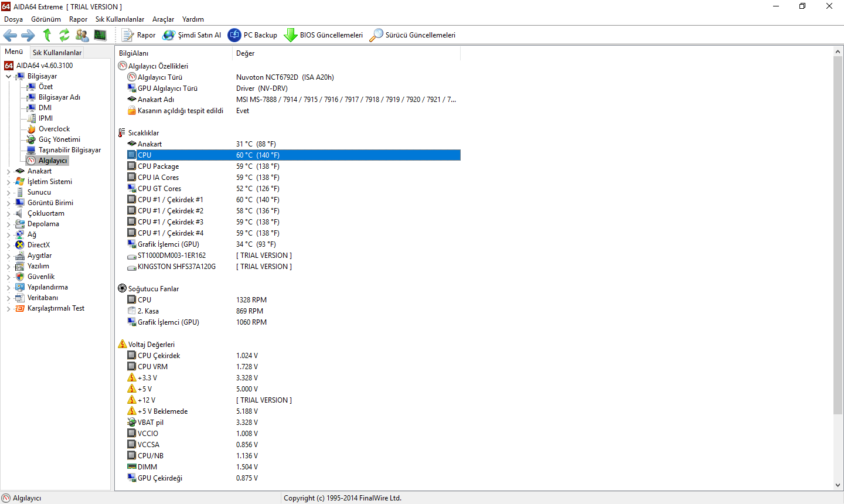Select the Taşınabilir Bilgisayar icon
Viewport: 844px width, 504px height.
coord(32,150)
